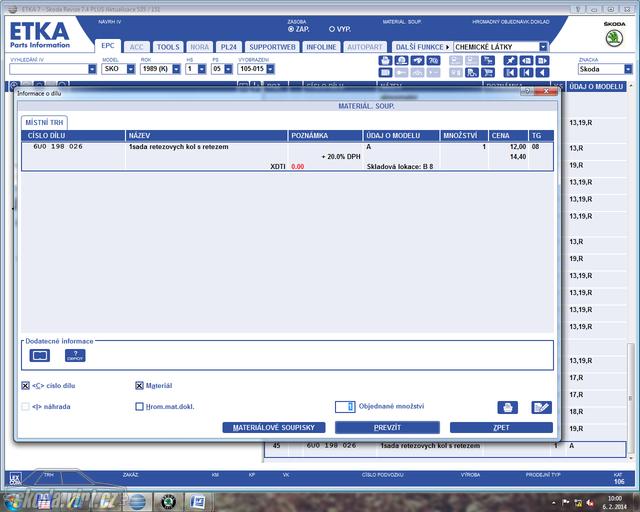Click the DEPOT question icon under Dodatečné informace
Viewport: 640px width, 512px height.
75,356
